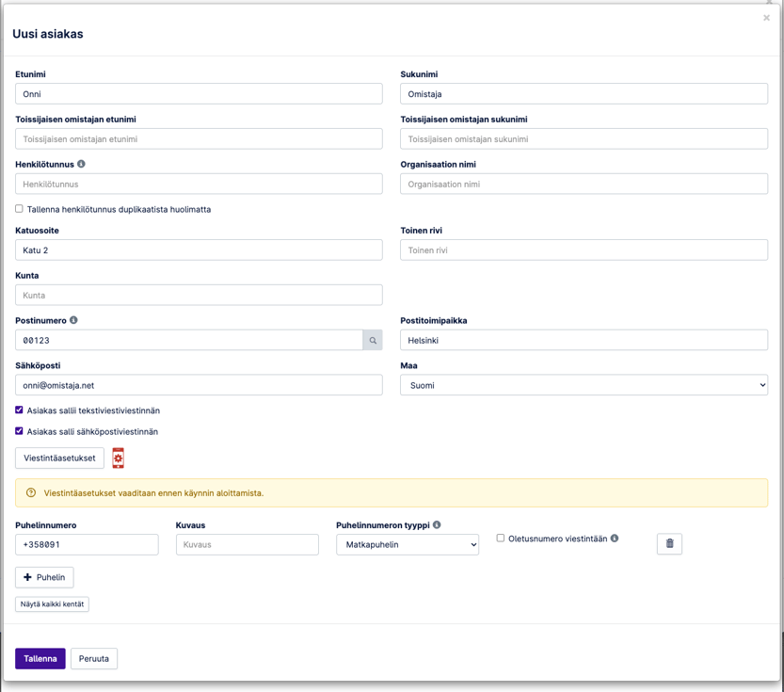Open mobile communication settings via red phone icon
The image size is (784, 692).
pos(117,457)
